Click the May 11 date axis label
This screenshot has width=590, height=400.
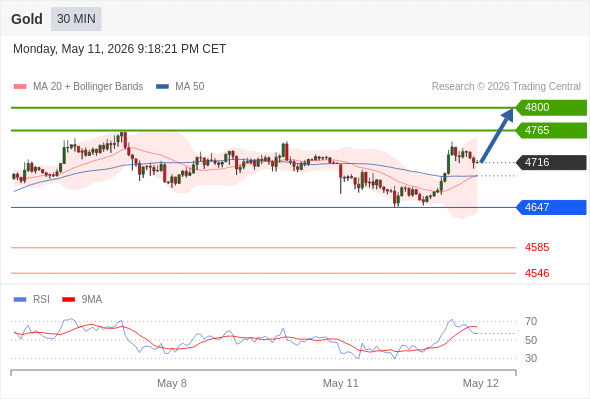coord(341,383)
